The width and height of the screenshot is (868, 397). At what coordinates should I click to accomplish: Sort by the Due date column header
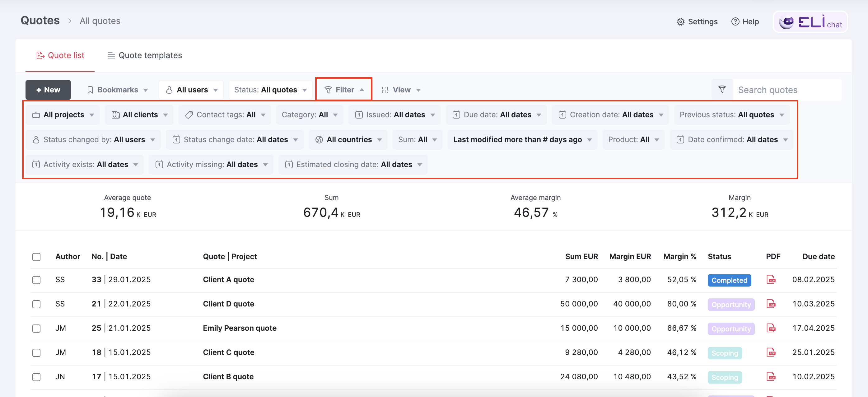(819, 256)
